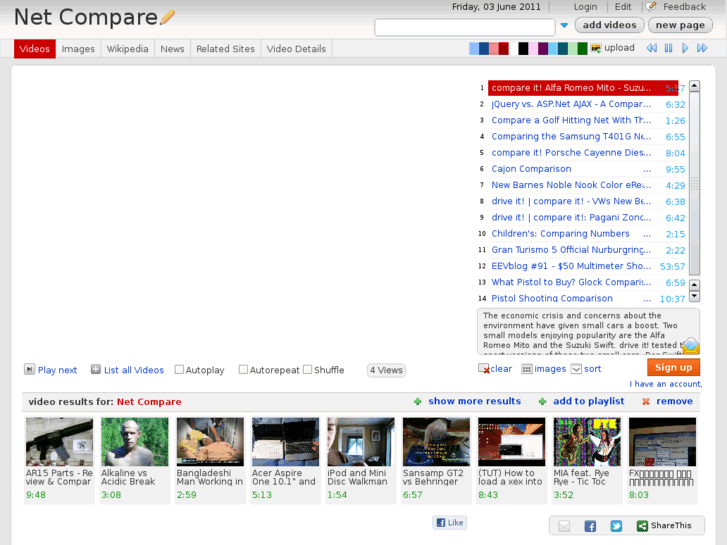Image resolution: width=727 pixels, height=545 pixels.
Task: Click the clear playlist icon
Action: click(484, 369)
